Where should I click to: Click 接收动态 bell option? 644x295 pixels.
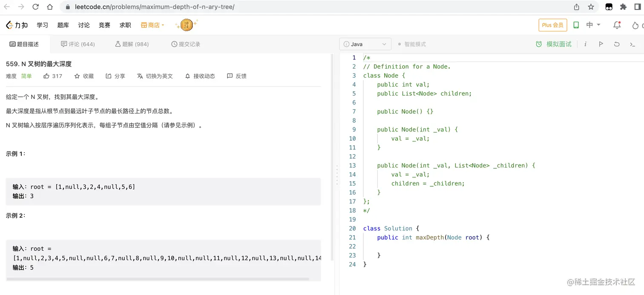coord(200,76)
